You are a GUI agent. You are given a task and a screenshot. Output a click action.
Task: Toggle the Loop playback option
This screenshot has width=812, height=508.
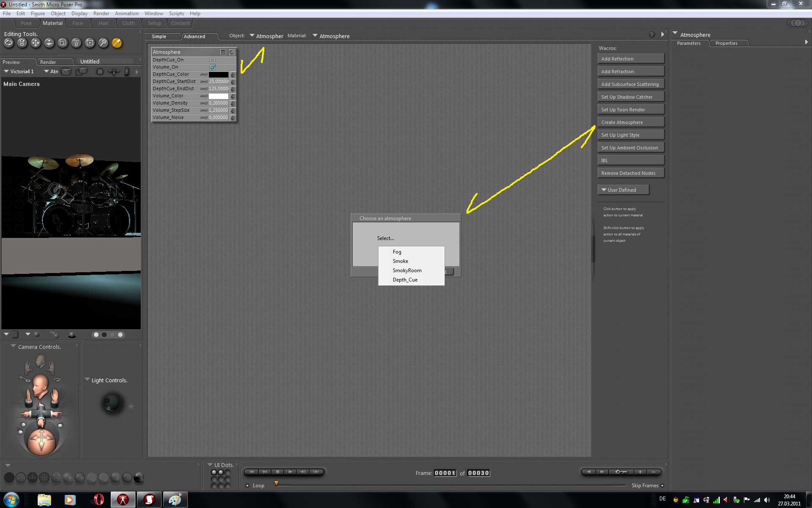coord(248,486)
